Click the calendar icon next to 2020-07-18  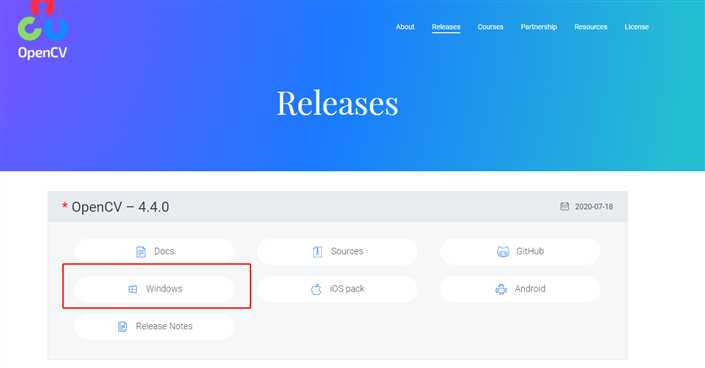tap(564, 206)
